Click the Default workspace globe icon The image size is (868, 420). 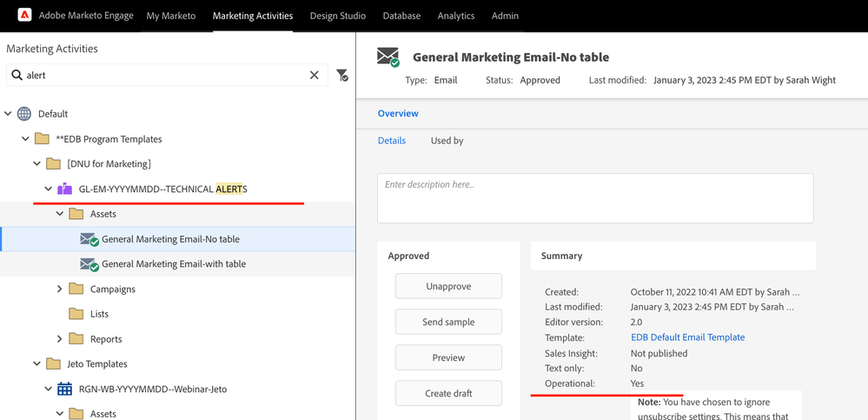24,114
